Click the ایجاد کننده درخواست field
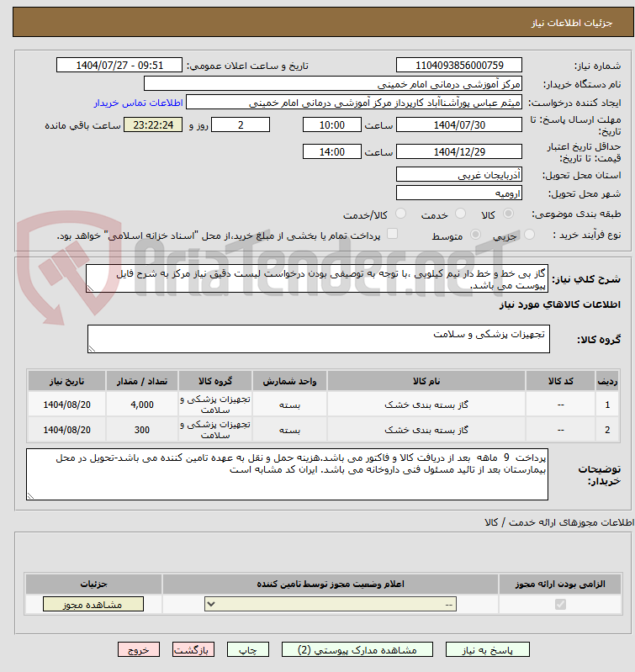Viewport: 635px width, 672px height. click(x=354, y=103)
